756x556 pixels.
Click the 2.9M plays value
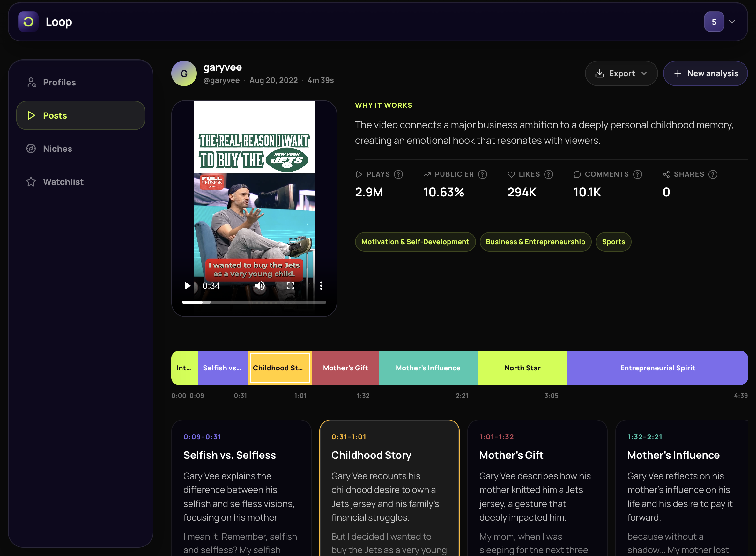coord(369,192)
